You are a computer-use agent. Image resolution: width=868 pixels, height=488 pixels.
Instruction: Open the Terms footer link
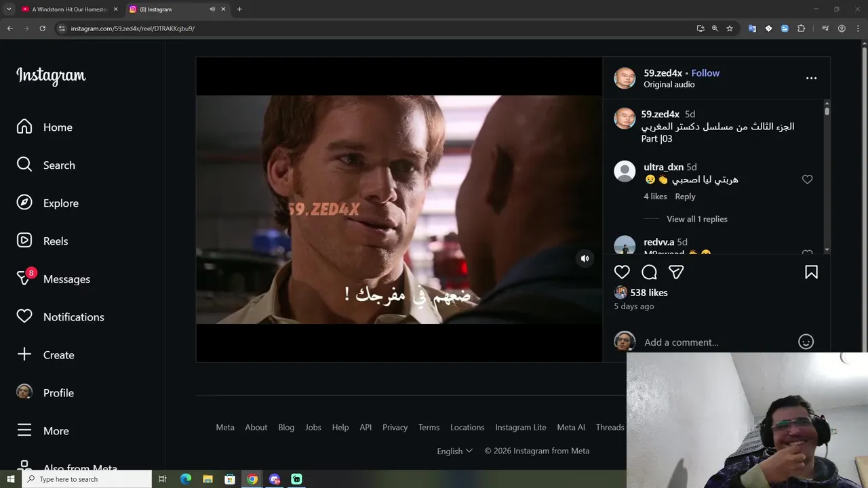pyautogui.click(x=429, y=427)
